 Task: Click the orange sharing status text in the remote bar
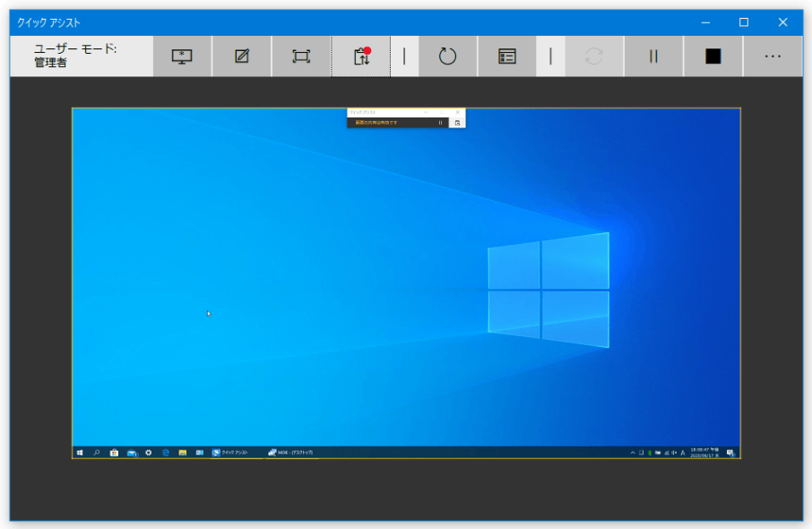(376, 123)
